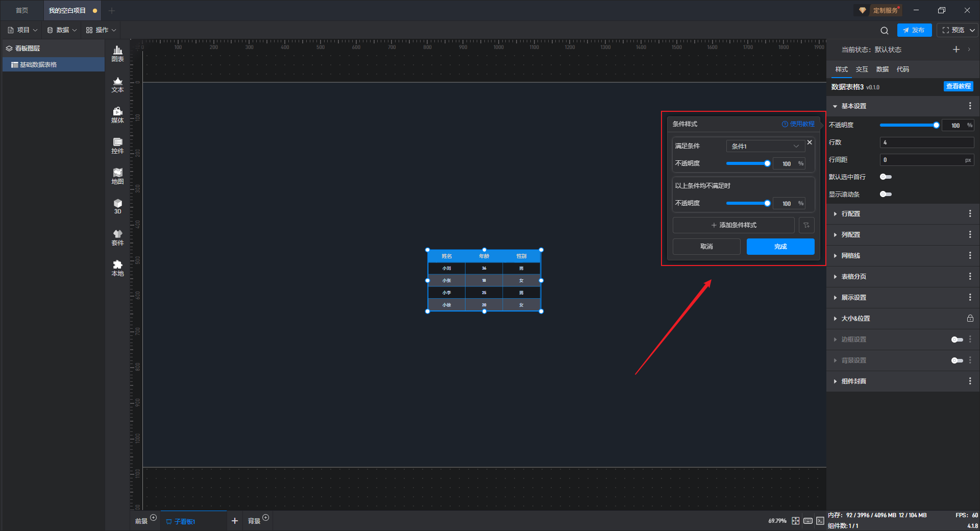Open the console icon in status bar
The image size is (980, 531).
(x=820, y=521)
